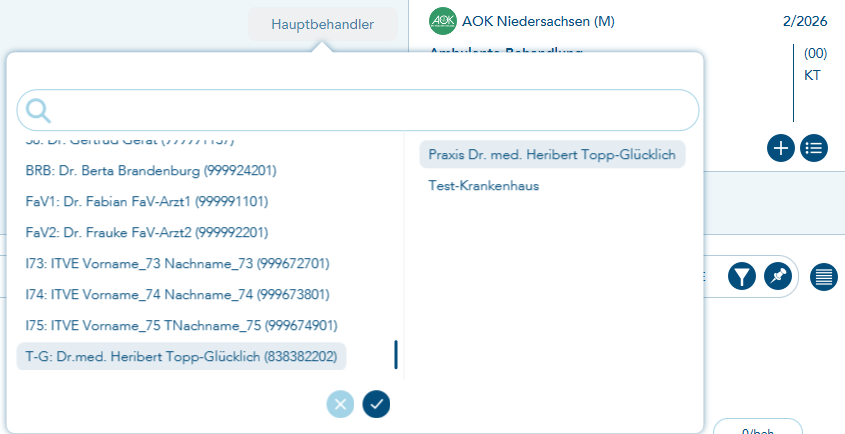Click AOK Niedersachsen (M) label
Viewport: 845px width, 434px height.
[x=538, y=22]
